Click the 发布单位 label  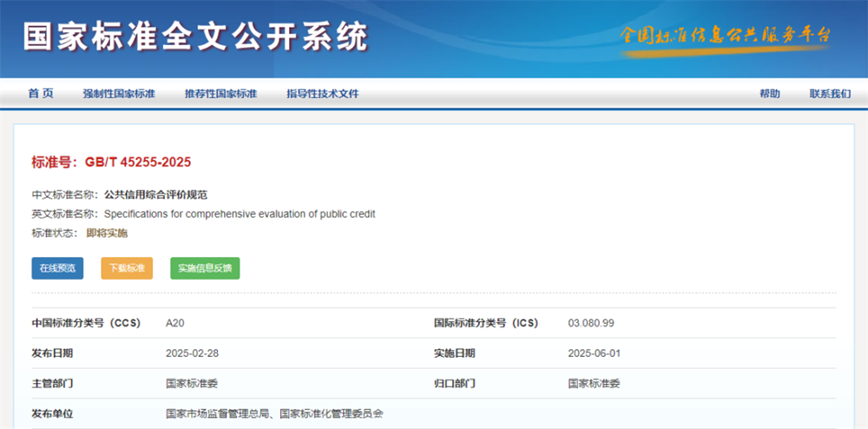coord(52,413)
